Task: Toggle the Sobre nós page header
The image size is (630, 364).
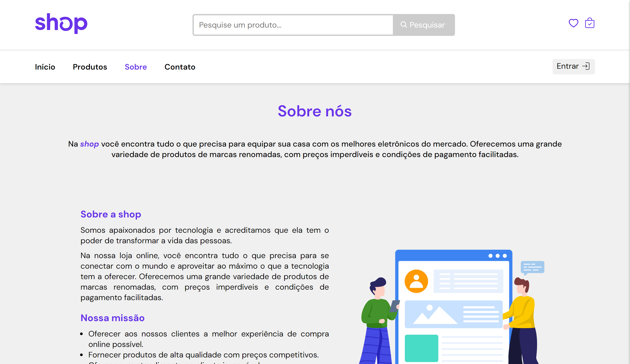Action: (x=315, y=111)
